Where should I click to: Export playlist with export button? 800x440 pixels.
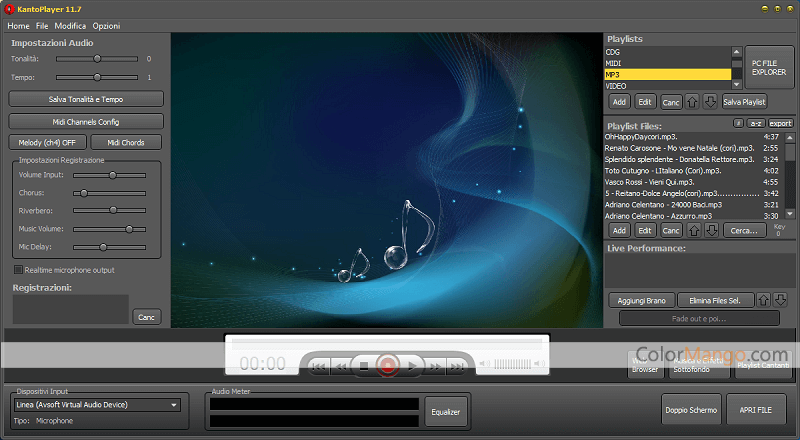[781, 124]
